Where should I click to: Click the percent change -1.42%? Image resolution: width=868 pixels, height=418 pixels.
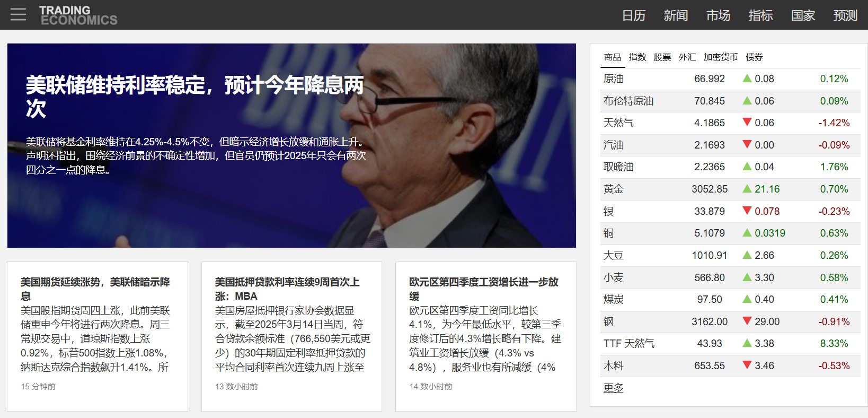click(x=834, y=123)
